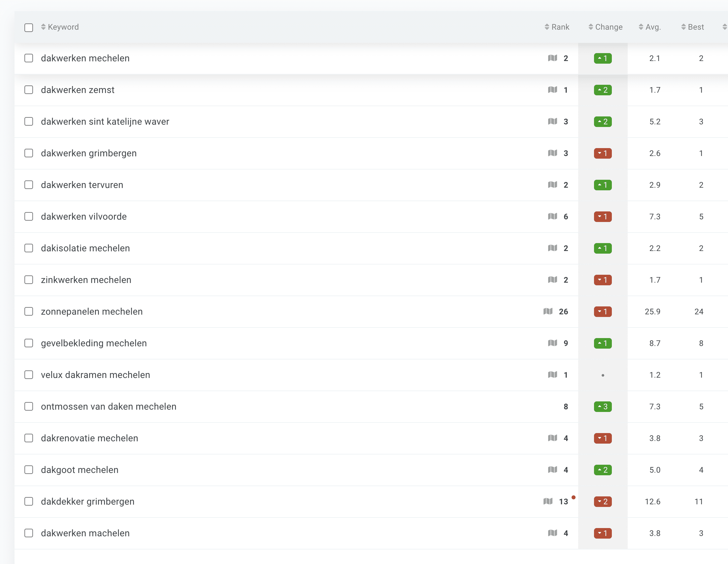This screenshot has height=564, width=728.
Task: Click green up-1 badge for gevelbekleding mechelen
Action: pos(603,343)
